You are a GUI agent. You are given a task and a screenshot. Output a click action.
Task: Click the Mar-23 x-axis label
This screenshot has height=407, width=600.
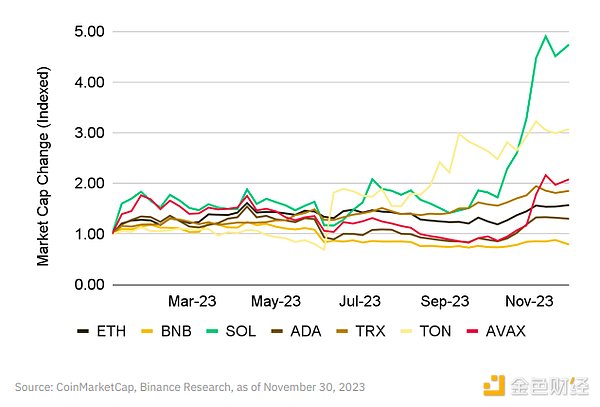[191, 300]
